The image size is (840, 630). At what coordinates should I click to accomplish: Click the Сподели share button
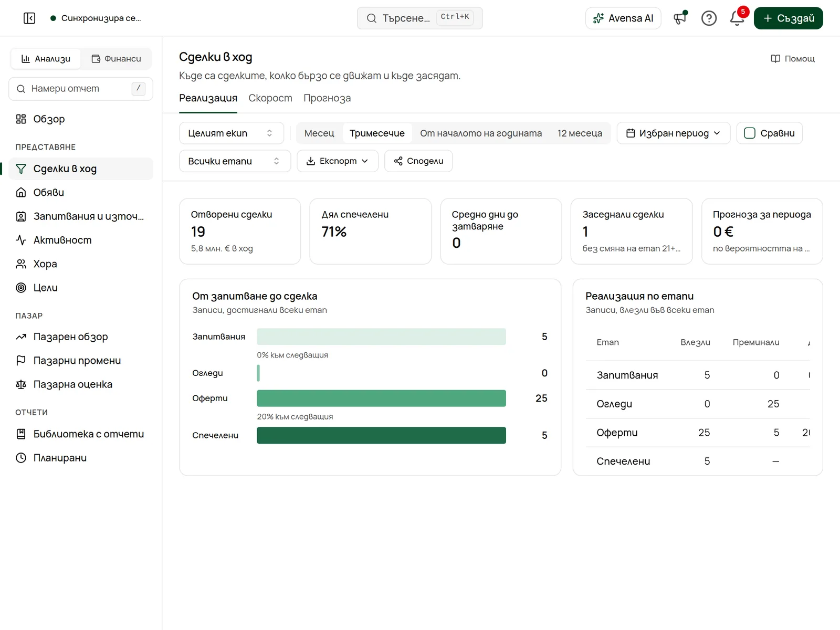418,161
